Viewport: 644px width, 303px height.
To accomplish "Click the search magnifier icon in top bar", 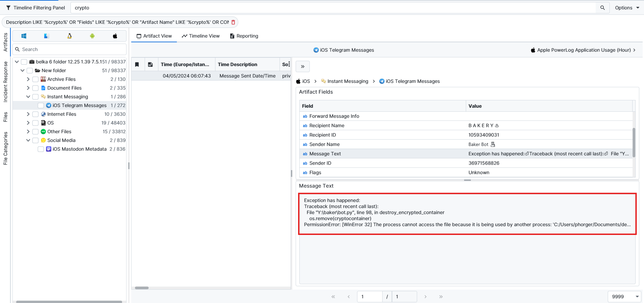I will tap(602, 8).
